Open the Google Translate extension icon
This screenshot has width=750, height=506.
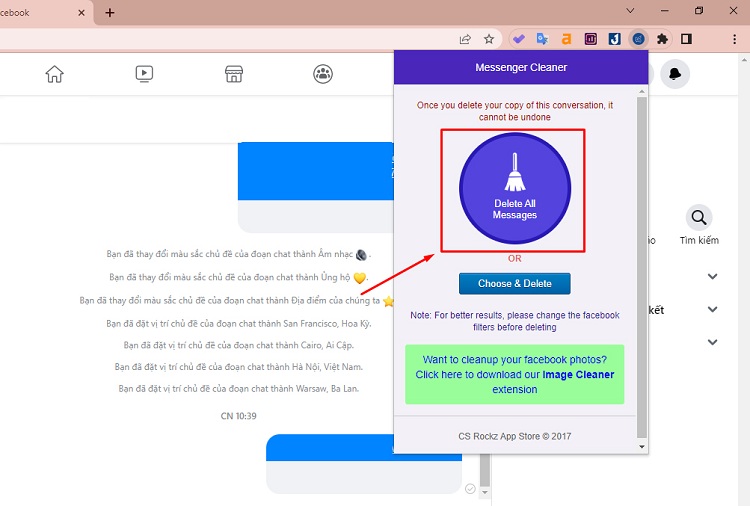point(542,39)
